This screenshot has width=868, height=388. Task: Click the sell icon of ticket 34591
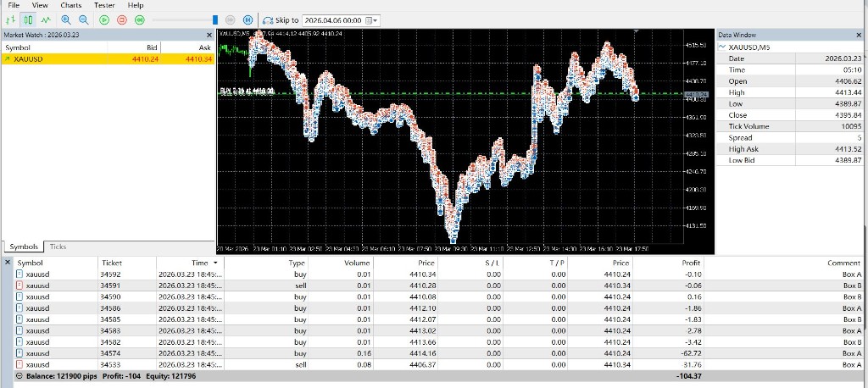coord(19,285)
